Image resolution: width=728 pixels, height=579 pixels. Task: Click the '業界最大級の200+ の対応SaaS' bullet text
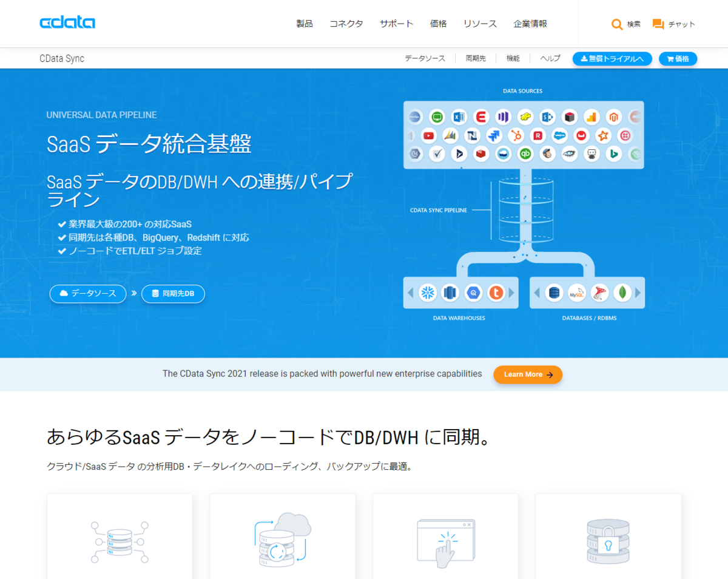tap(130, 224)
